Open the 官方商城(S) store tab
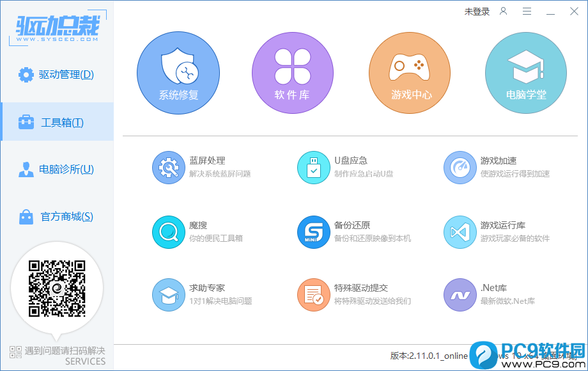This screenshot has width=588, height=371. 57,217
